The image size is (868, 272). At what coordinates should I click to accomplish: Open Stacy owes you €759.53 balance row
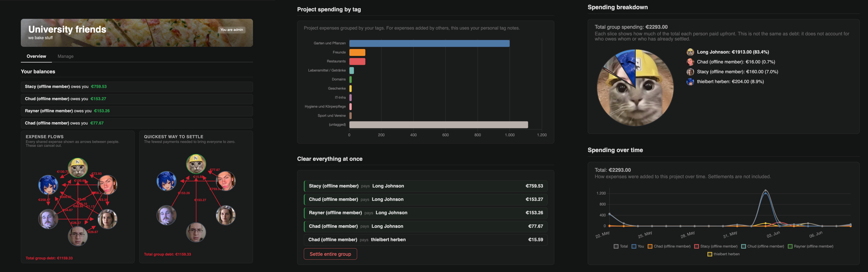click(x=137, y=87)
